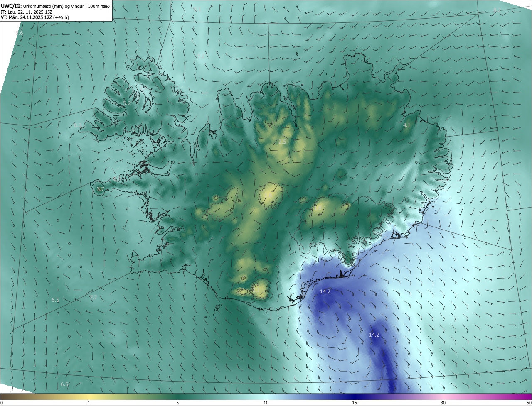The height and width of the screenshot is (406, 532).
Task: Click the 7.7 value in the southwest sea
Action: click(94, 297)
